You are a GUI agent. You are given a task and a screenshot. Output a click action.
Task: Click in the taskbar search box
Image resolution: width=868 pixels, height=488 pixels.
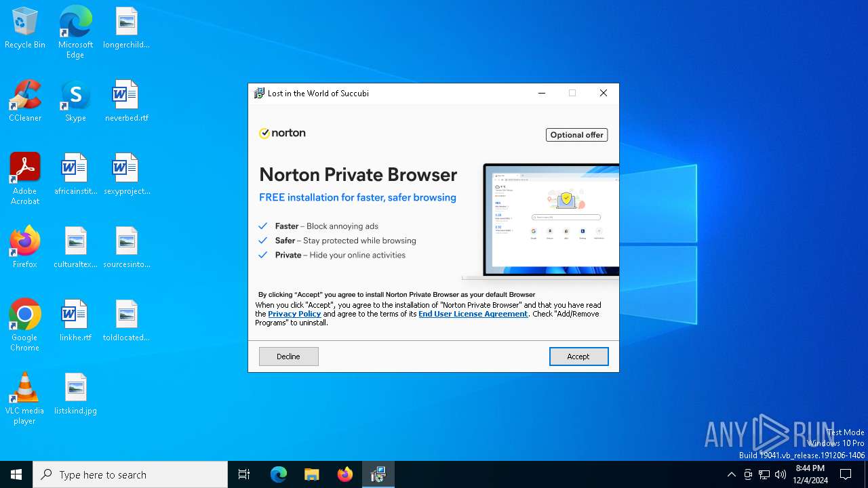coord(130,474)
